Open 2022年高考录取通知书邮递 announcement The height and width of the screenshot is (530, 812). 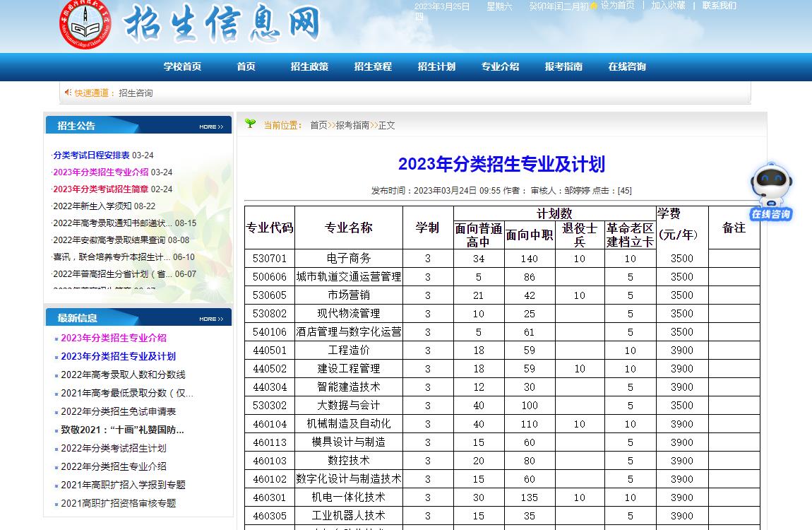tap(113, 223)
